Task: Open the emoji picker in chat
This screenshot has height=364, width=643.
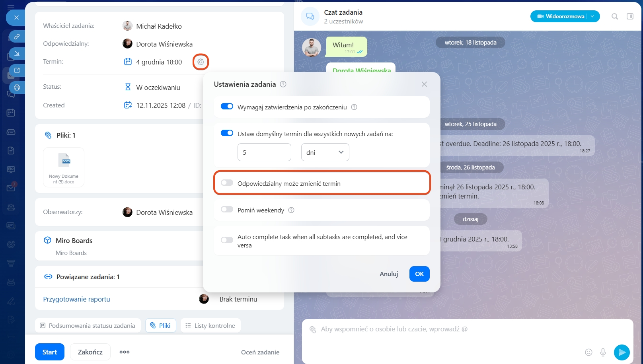Action: [588, 352]
